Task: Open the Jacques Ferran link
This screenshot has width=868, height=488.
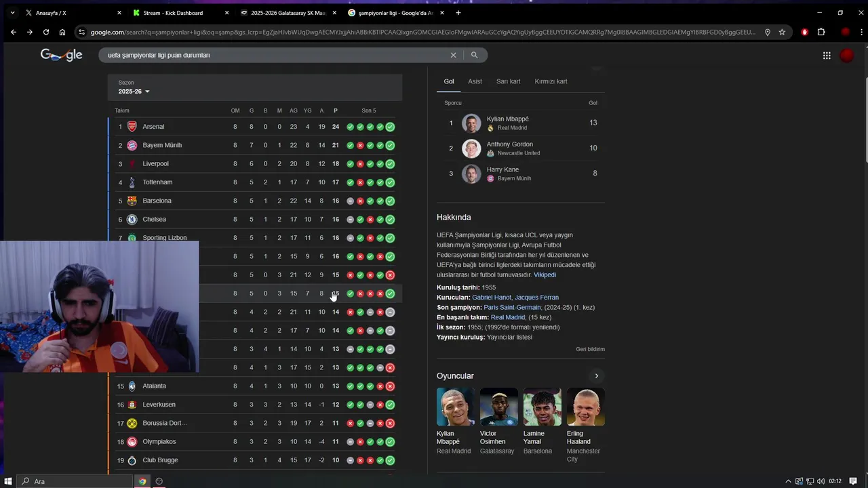Action: (x=536, y=298)
